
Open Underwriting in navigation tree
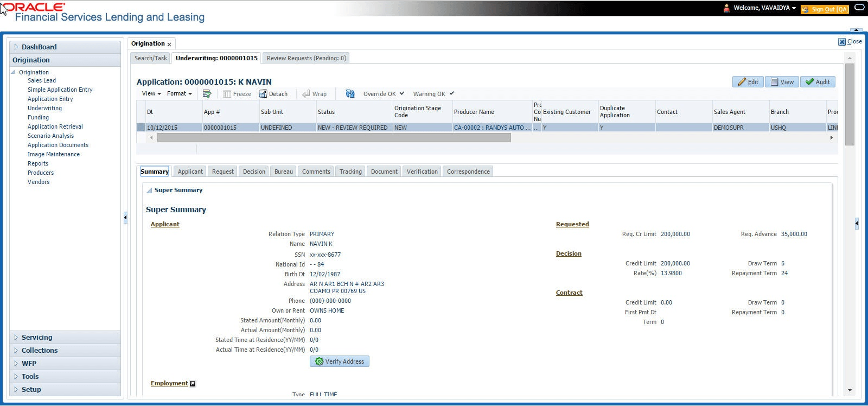(x=45, y=108)
